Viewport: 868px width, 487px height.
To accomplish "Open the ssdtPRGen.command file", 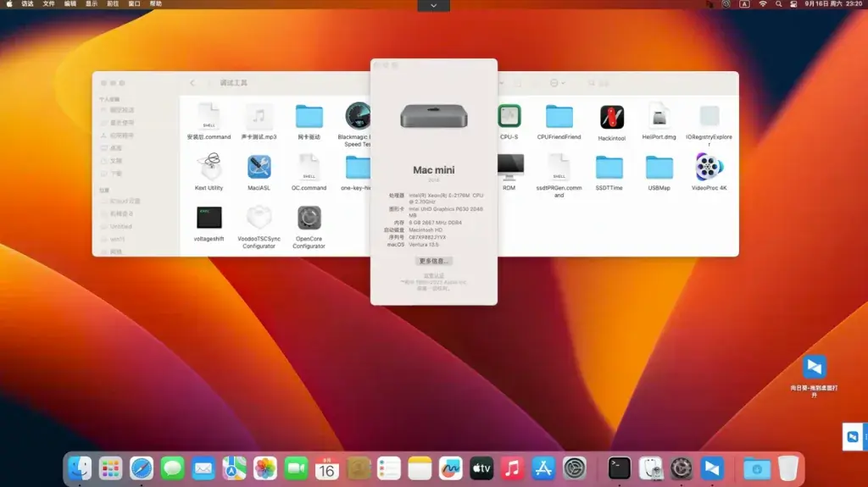I will [x=559, y=167].
